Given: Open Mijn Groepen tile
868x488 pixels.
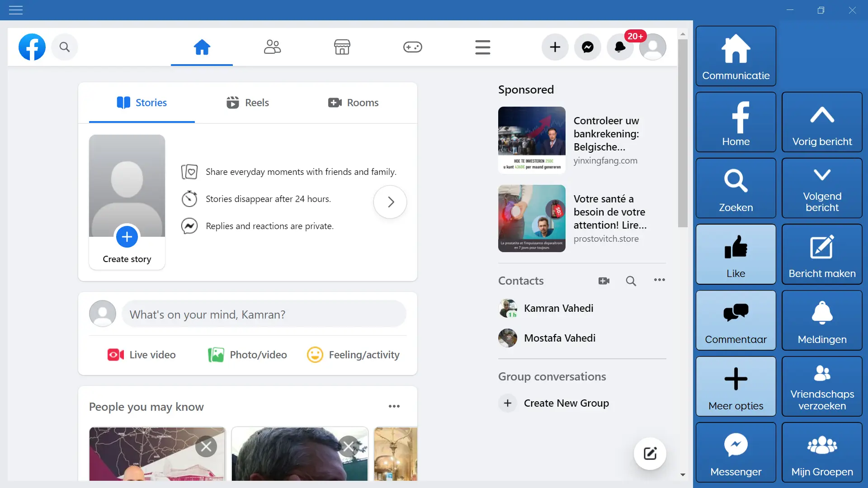Looking at the screenshot, I should tap(822, 452).
